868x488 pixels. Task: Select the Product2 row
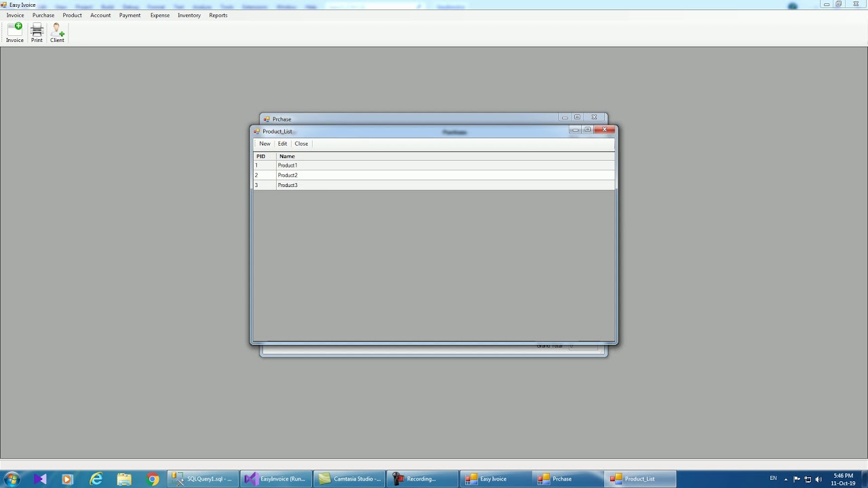pyautogui.click(x=434, y=175)
